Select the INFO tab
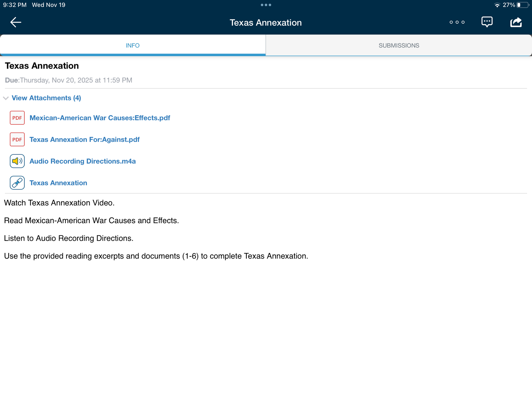Viewport: 532px width, 399px height. [x=132, y=45]
